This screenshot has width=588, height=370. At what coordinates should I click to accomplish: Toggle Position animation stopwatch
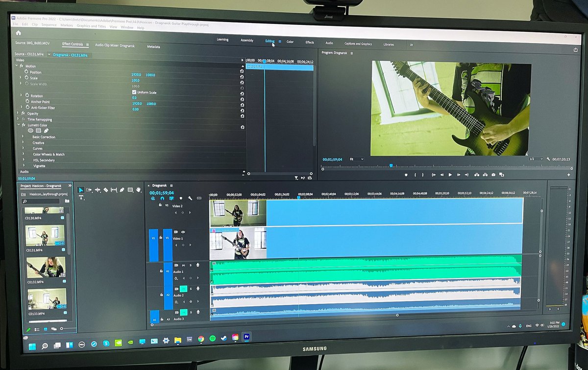tap(26, 72)
